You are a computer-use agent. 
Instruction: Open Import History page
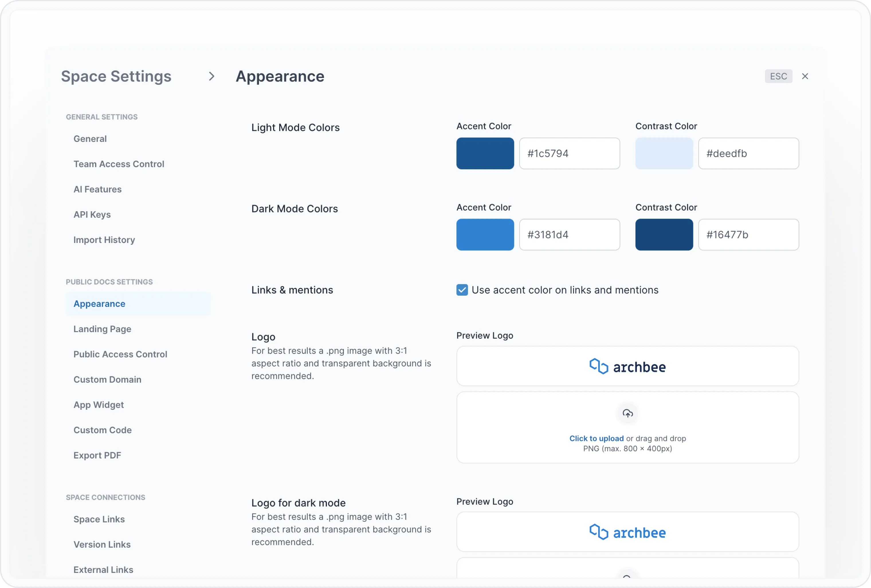tap(104, 240)
